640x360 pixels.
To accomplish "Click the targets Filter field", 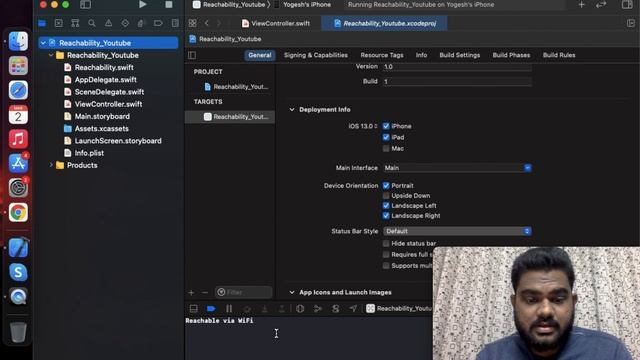I will coord(244,292).
